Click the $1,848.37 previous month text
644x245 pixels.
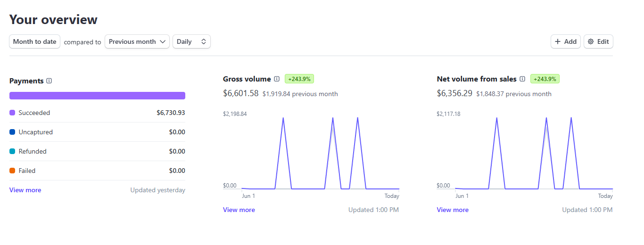514,94
